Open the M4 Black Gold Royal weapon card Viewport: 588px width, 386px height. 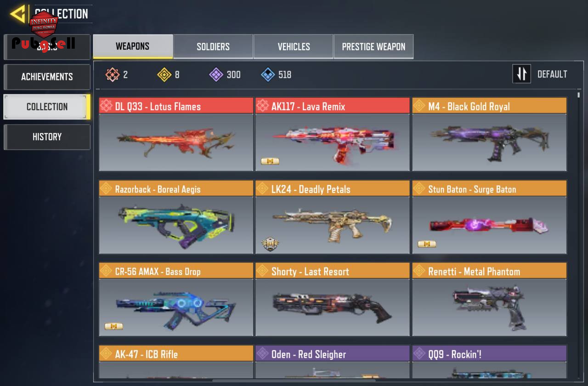coord(489,134)
